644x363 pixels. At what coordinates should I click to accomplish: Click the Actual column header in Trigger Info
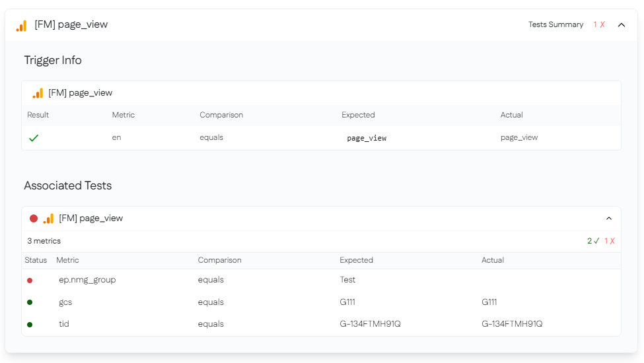pos(511,115)
